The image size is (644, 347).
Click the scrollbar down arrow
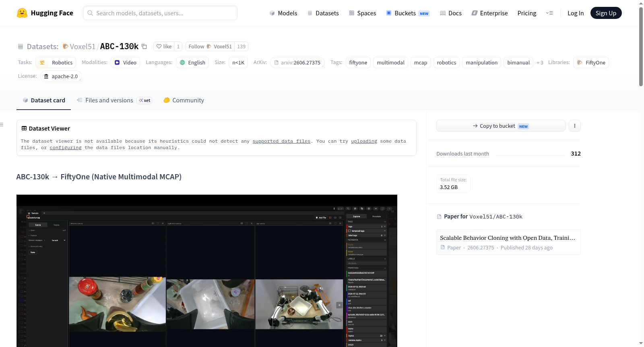(641, 343)
